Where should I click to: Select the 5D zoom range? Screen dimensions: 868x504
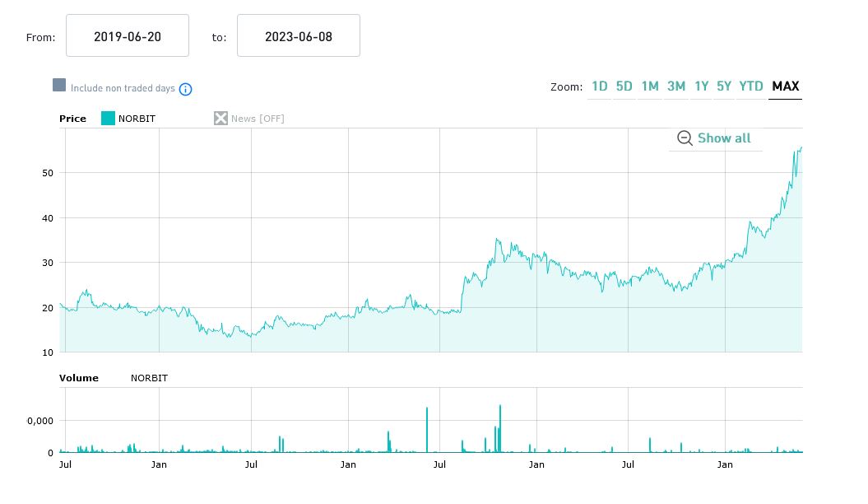[624, 86]
